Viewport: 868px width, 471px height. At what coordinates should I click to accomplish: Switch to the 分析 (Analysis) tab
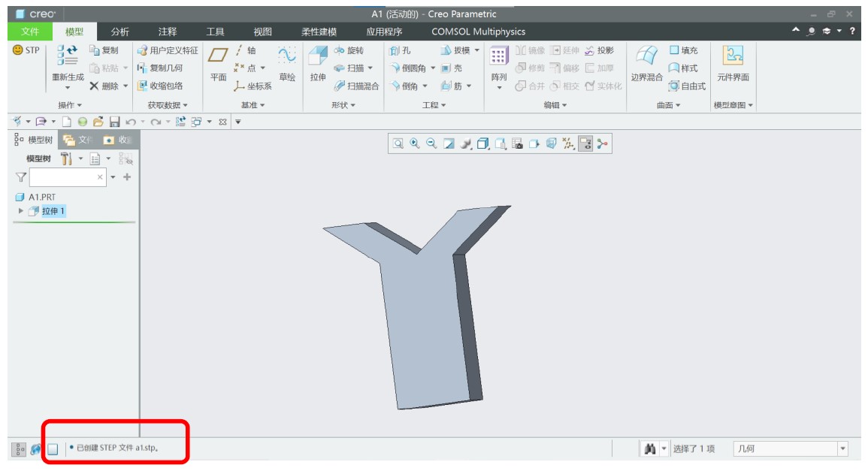[119, 32]
